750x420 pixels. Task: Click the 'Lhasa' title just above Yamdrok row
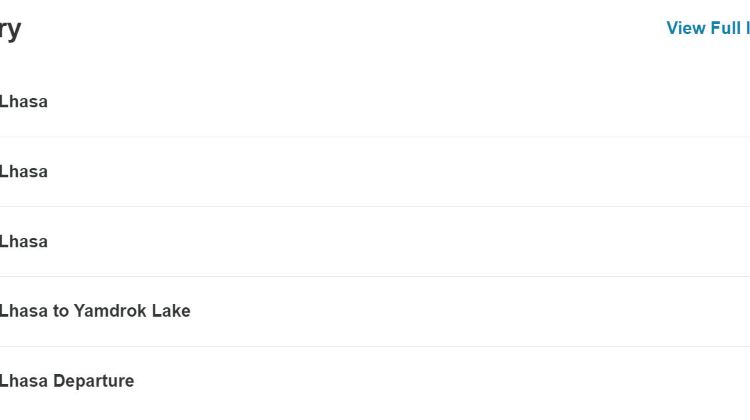(23, 242)
